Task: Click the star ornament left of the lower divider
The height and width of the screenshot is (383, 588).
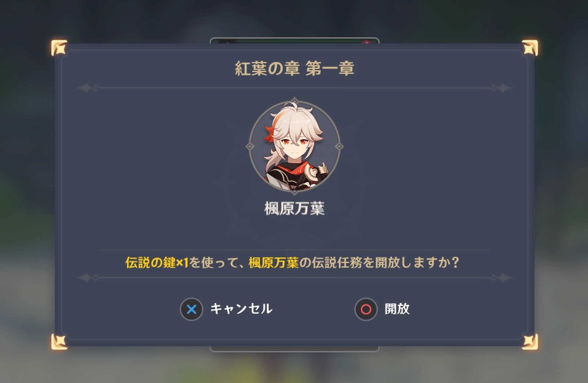Action: click(x=86, y=278)
